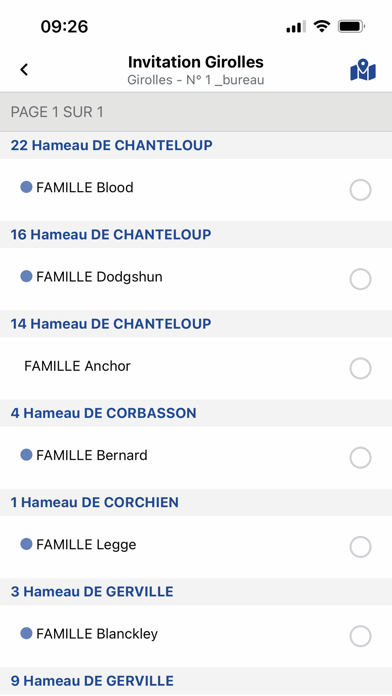Tap the blue dot beside FAMILLE Dodgshun
This screenshot has height=696, width=392.
(x=26, y=277)
